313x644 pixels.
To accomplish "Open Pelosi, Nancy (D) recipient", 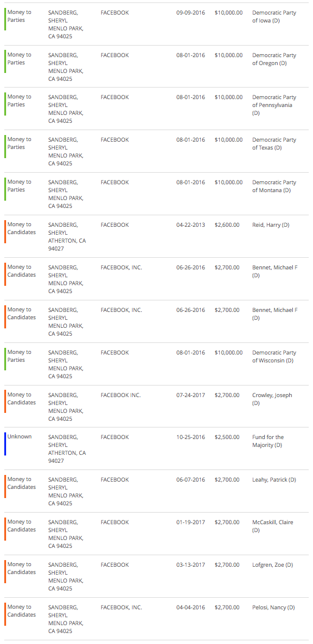I will (273, 608).
